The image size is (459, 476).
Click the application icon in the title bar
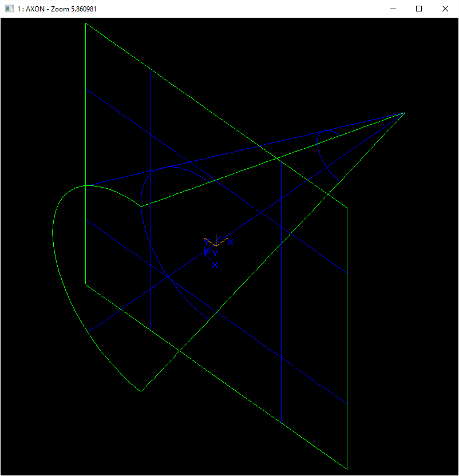9,9
